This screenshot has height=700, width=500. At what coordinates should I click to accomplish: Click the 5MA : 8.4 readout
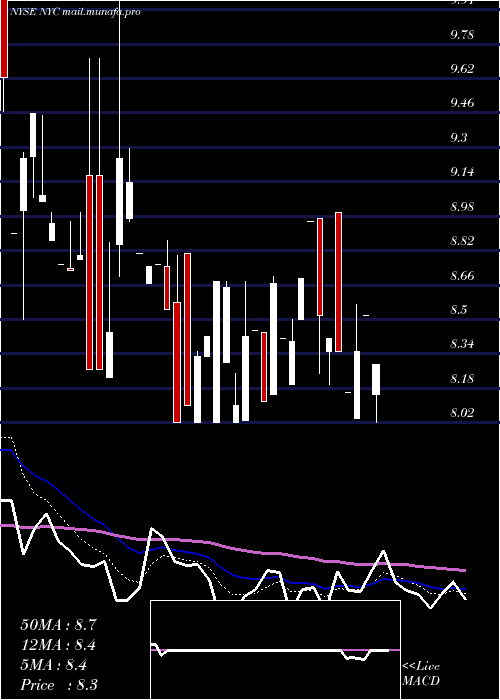tap(54, 665)
